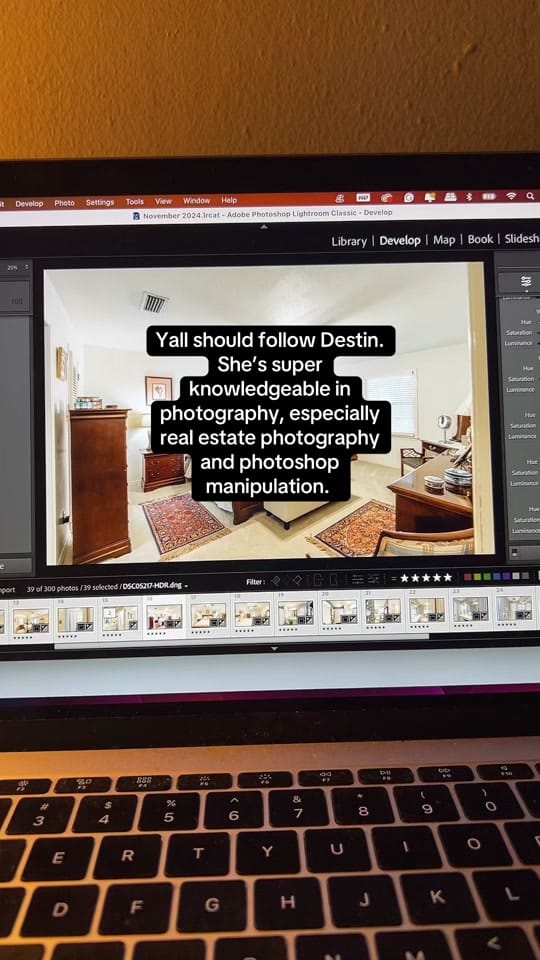
Task: Click the battery status icon
Action: click(489, 196)
